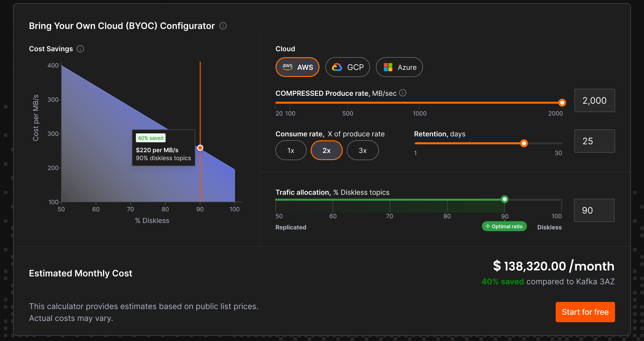This screenshot has height=341, width=644.
Task: Click the produce rate slider handle
Action: tap(562, 102)
